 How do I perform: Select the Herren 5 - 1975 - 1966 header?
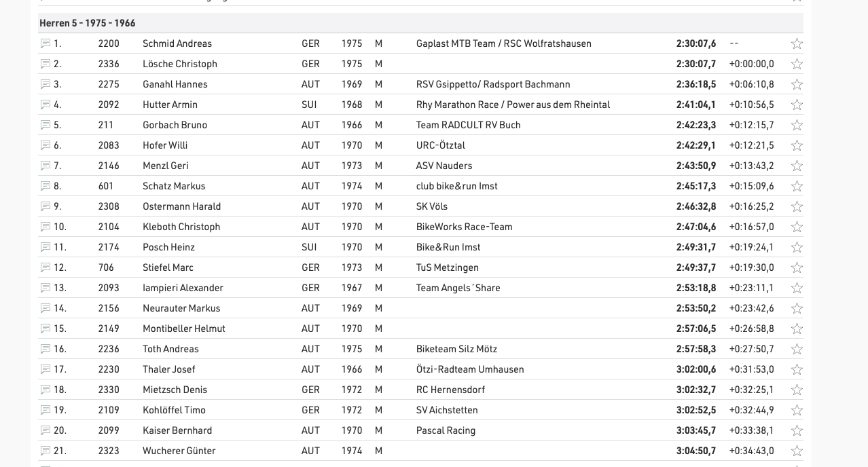[88, 23]
